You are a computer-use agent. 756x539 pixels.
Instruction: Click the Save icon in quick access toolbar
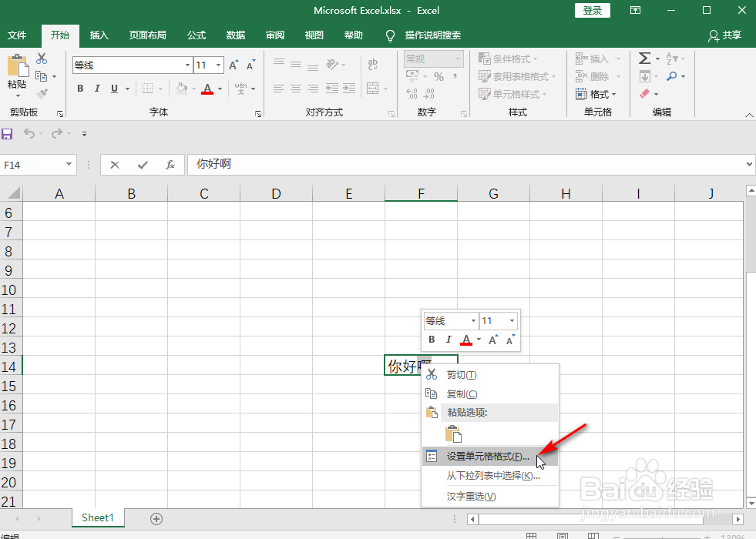(7, 133)
